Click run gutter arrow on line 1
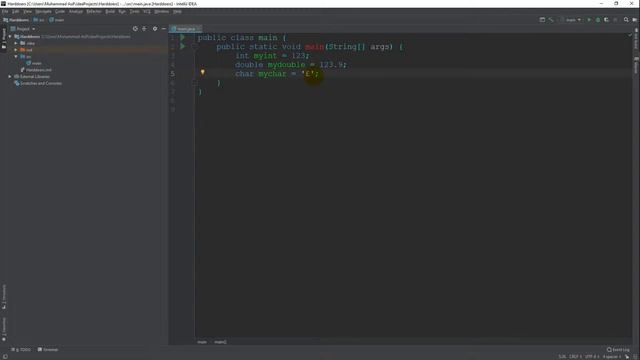The image size is (640, 360). [x=183, y=38]
